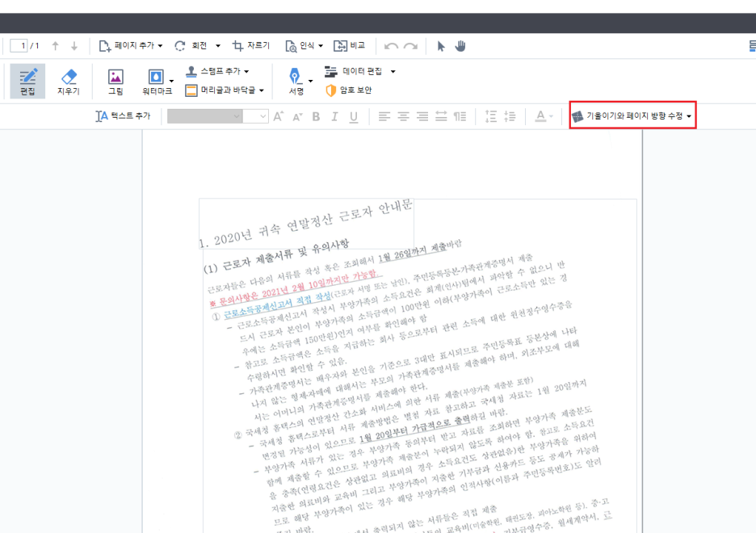Increase the font size
The width and height of the screenshot is (756, 533).
click(x=279, y=116)
